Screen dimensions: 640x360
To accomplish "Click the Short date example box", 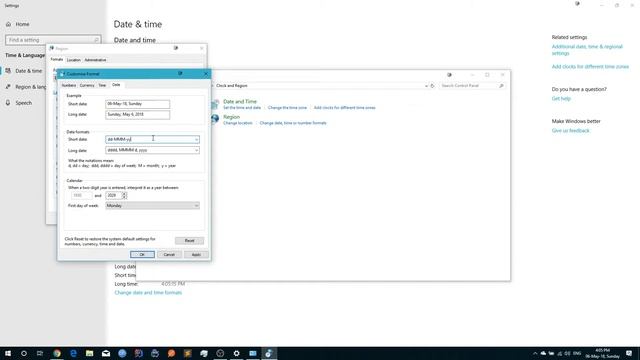I will pos(138,104).
